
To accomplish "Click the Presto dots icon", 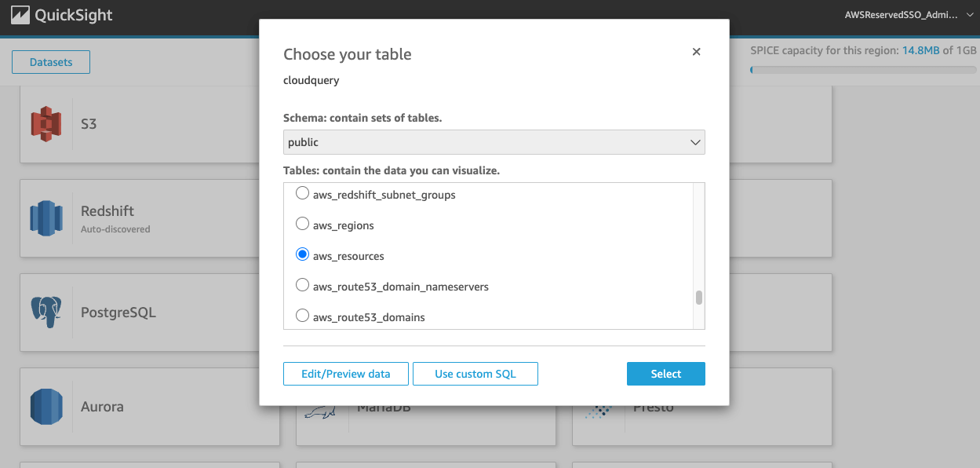I will [x=600, y=410].
